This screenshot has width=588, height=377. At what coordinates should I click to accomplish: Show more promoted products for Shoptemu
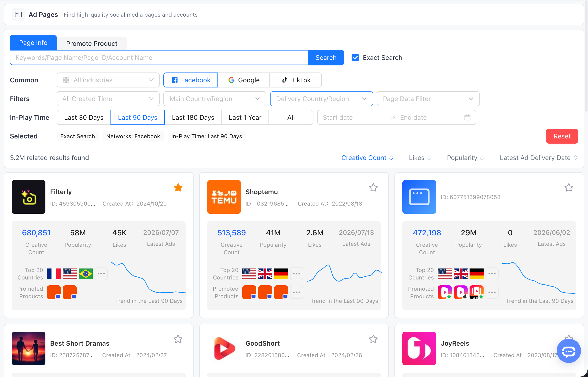pos(296,292)
